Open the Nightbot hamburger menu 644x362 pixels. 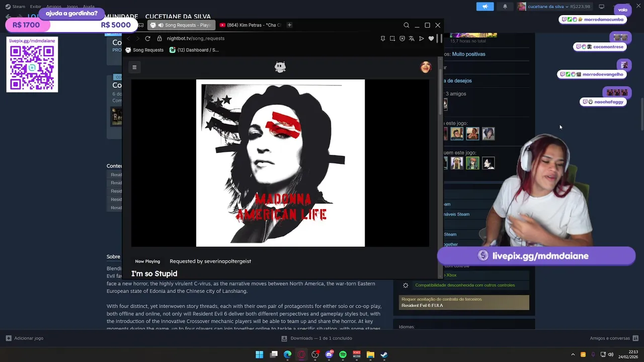point(134,67)
